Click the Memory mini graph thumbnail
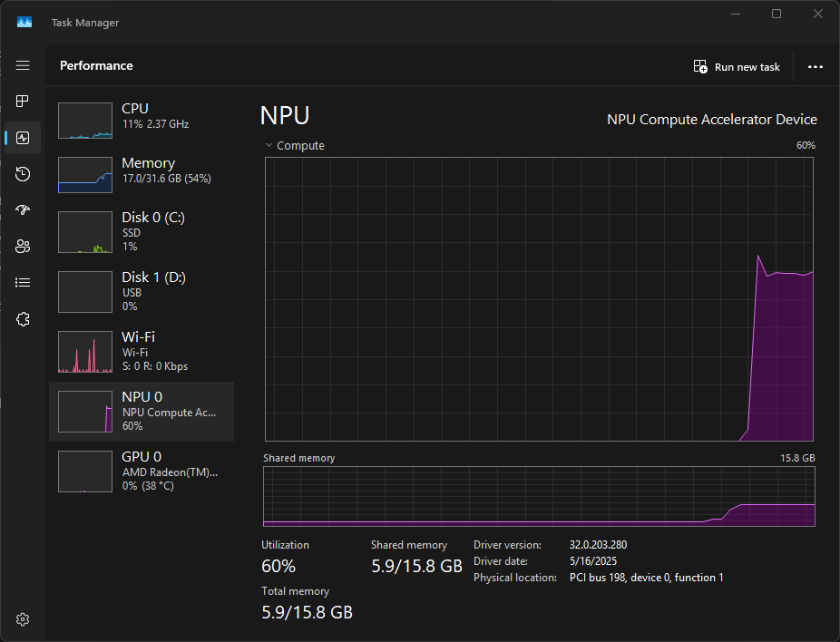This screenshot has width=840, height=642. [85, 175]
